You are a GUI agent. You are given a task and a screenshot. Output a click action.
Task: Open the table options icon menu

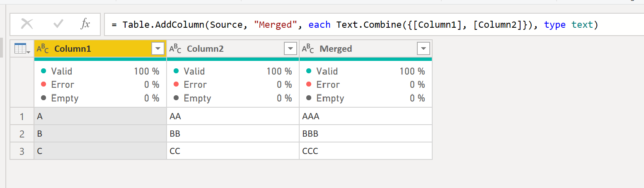(22, 49)
